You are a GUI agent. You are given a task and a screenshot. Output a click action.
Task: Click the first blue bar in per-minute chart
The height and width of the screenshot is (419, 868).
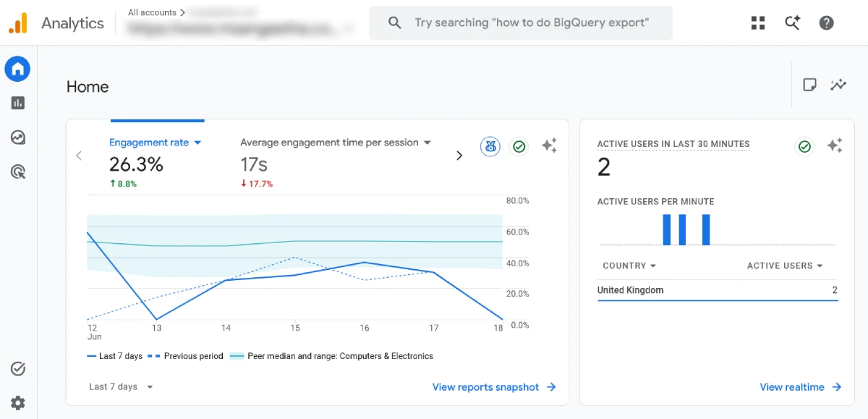click(667, 229)
